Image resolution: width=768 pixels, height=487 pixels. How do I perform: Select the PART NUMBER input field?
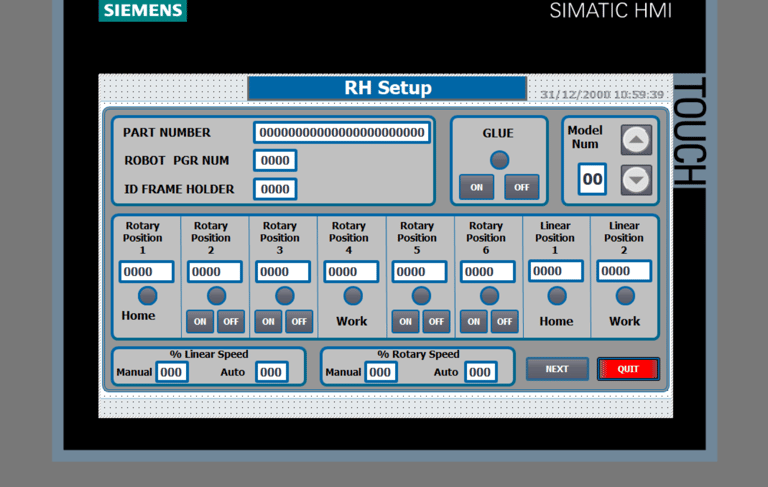click(x=342, y=133)
